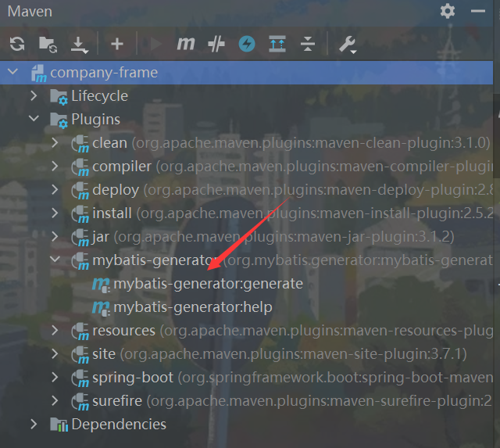Click the clean plugin icon
This screenshot has height=448, width=500.
click(80, 144)
